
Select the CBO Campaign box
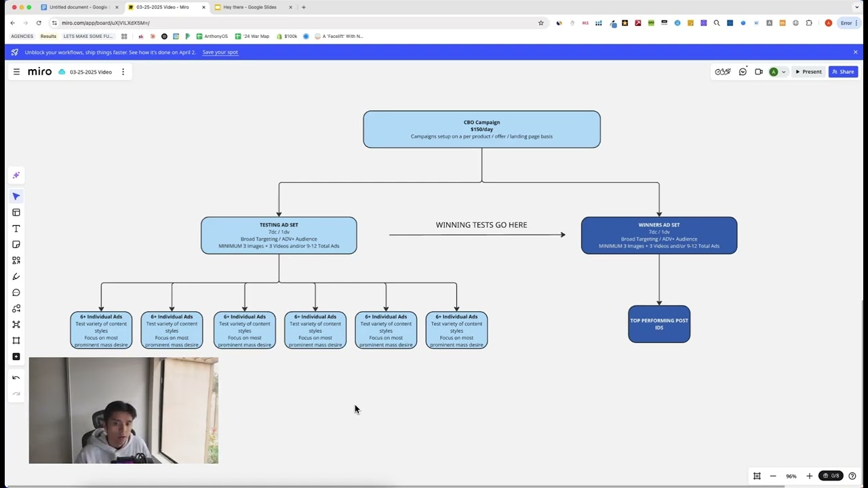tap(481, 129)
